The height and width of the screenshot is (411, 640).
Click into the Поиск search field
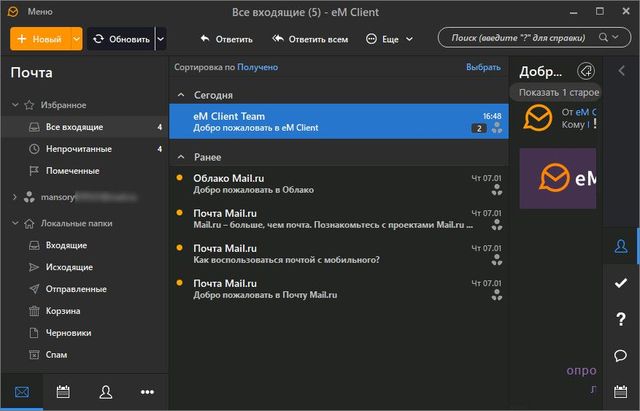(x=520, y=38)
